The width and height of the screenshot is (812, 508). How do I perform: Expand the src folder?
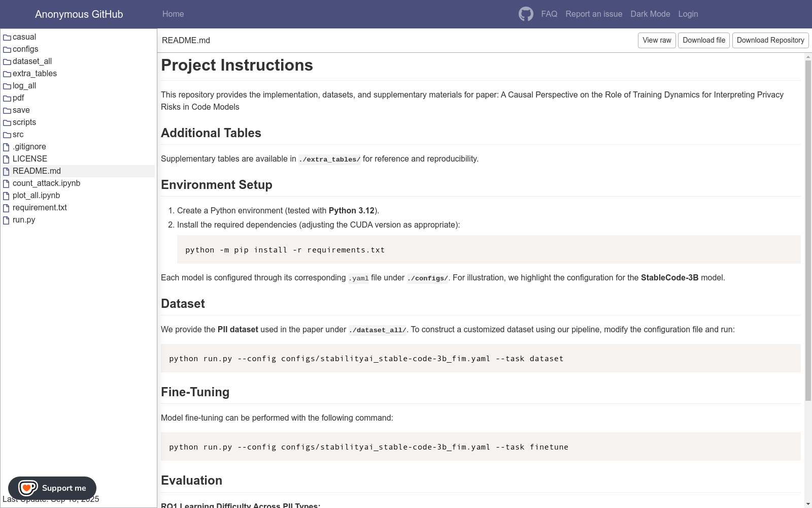tap(18, 134)
